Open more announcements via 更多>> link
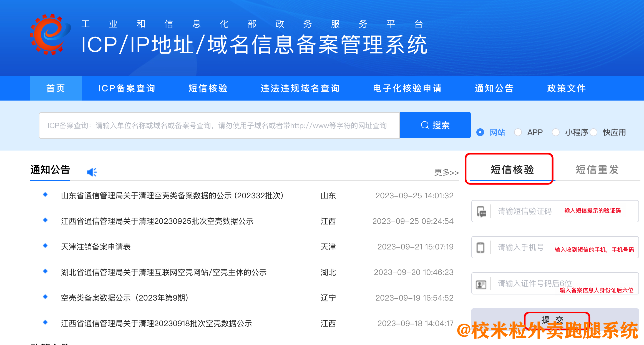 click(x=447, y=172)
